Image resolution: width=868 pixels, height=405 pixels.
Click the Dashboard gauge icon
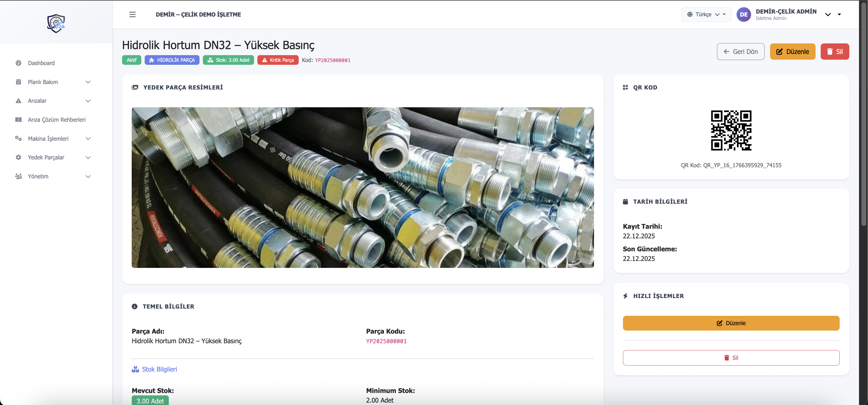18,63
